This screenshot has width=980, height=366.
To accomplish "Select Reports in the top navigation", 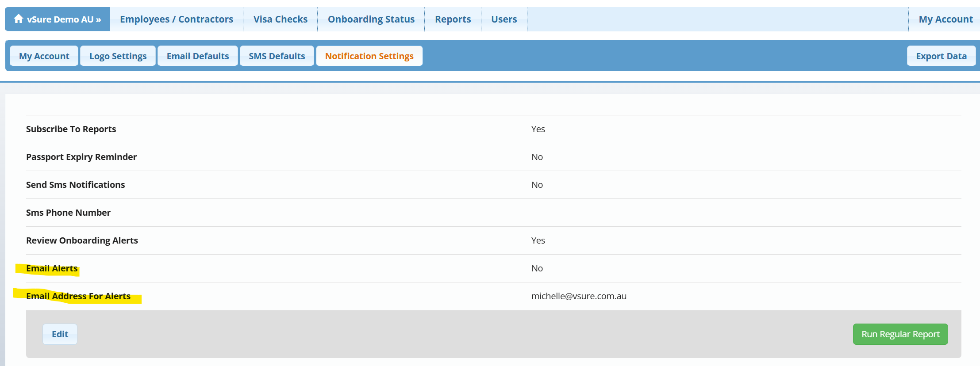I will (453, 19).
